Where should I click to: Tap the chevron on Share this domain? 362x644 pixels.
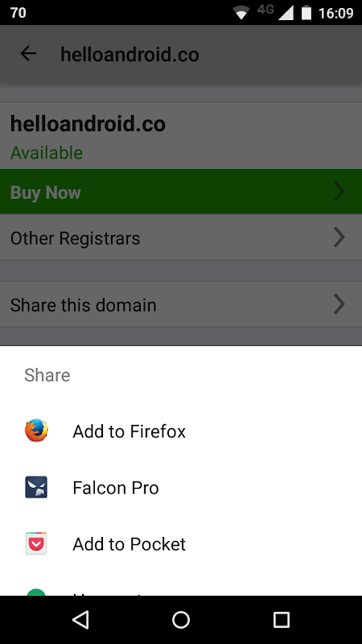pyautogui.click(x=339, y=304)
